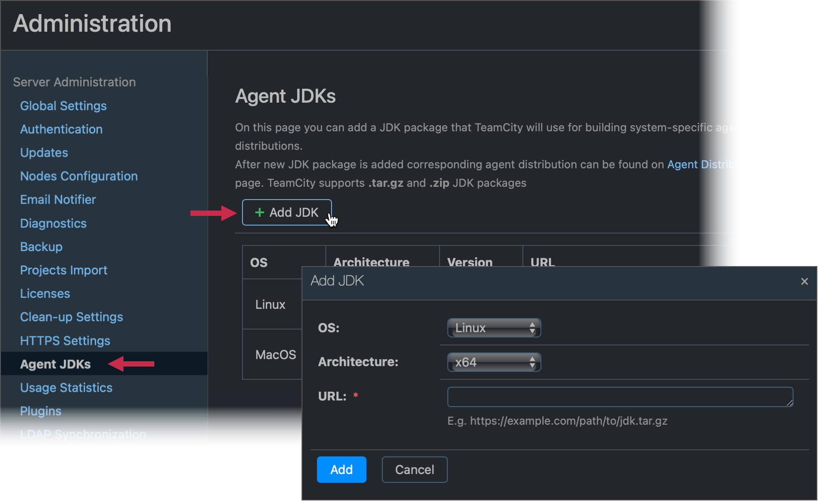This screenshot has height=504, width=820.
Task: Open Agent JDKs in the sidebar
Action: (x=56, y=364)
